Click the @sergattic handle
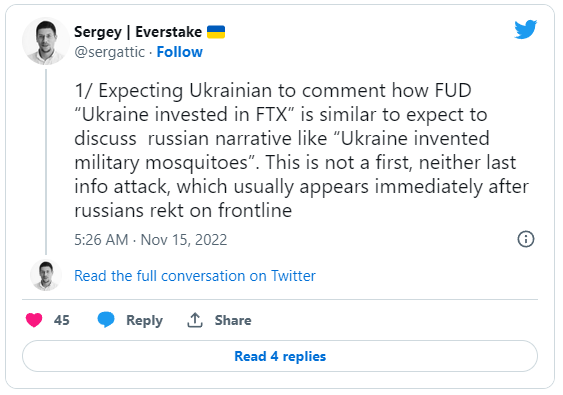Viewport: 563px width, 395px height. pos(110,52)
